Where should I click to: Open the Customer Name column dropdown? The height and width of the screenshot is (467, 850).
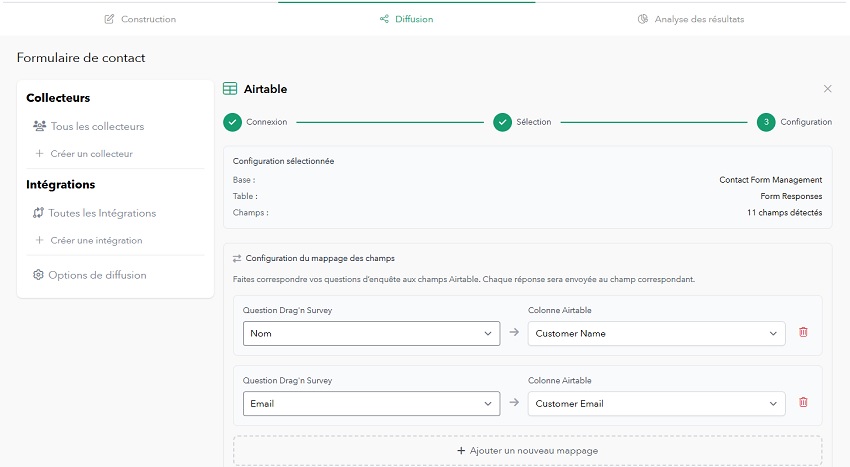[656, 334]
